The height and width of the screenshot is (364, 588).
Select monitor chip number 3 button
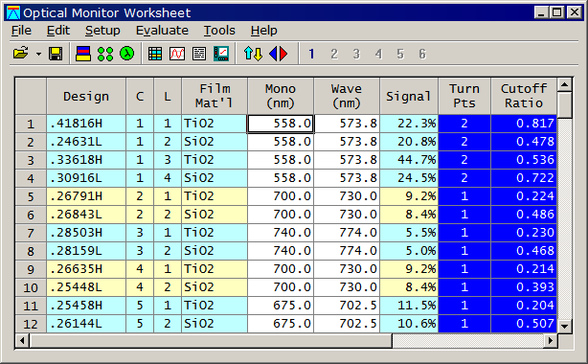[356, 54]
